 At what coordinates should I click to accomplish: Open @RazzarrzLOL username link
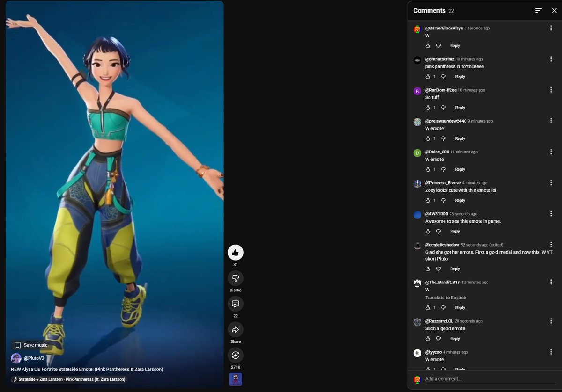pyautogui.click(x=439, y=321)
